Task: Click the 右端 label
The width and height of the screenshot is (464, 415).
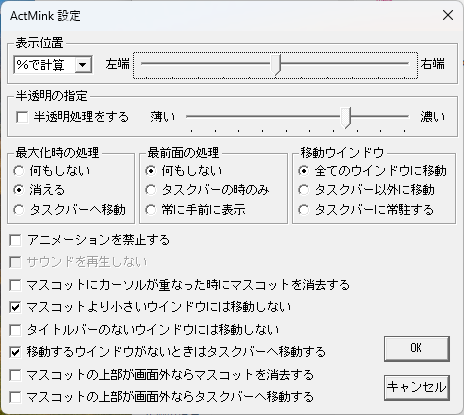Action: click(x=432, y=64)
